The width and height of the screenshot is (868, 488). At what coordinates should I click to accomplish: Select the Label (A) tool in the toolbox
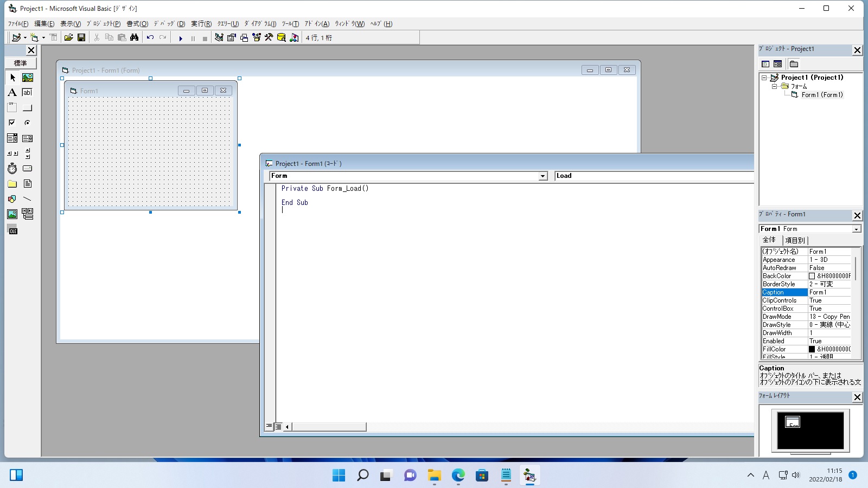coord(12,93)
